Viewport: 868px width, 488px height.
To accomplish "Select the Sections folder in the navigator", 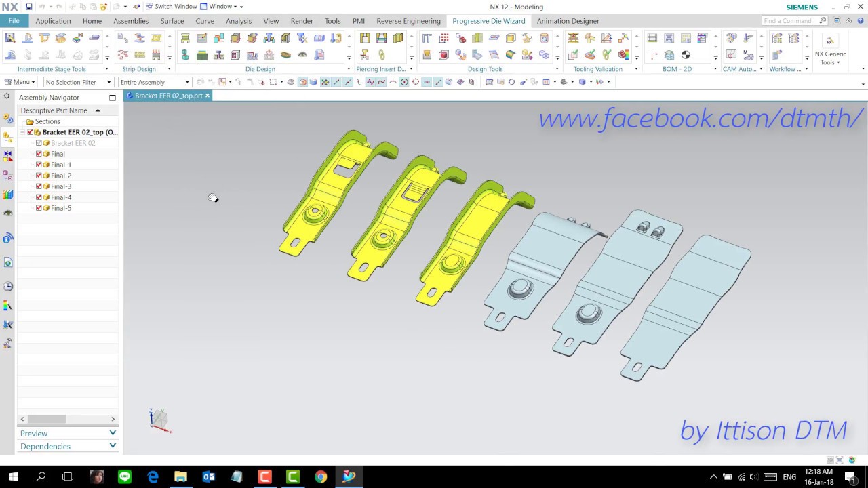I will [47, 121].
